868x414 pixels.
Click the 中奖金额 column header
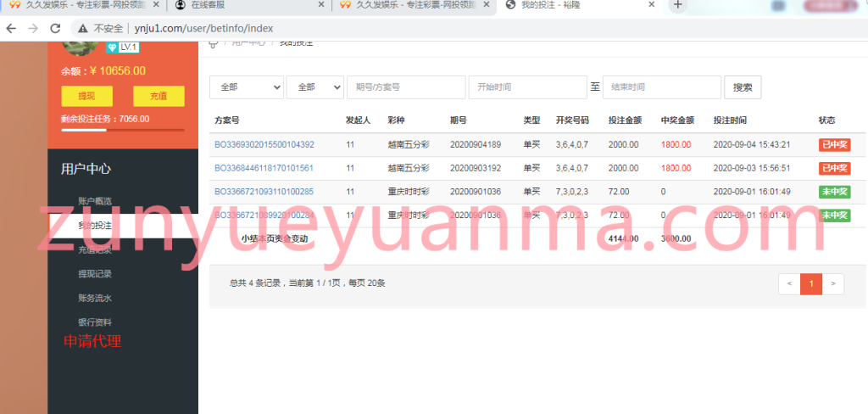pyautogui.click(x=677, y=120)
